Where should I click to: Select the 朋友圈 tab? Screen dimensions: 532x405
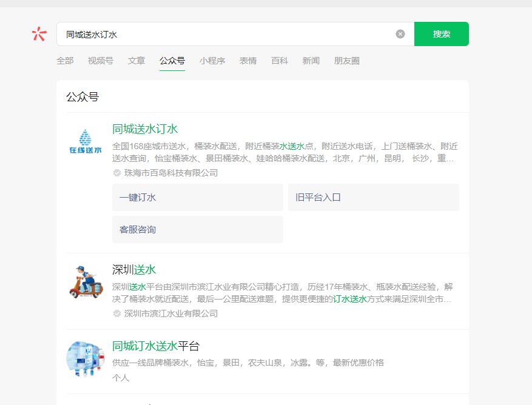pyautogui.click(x=347, y=61)
